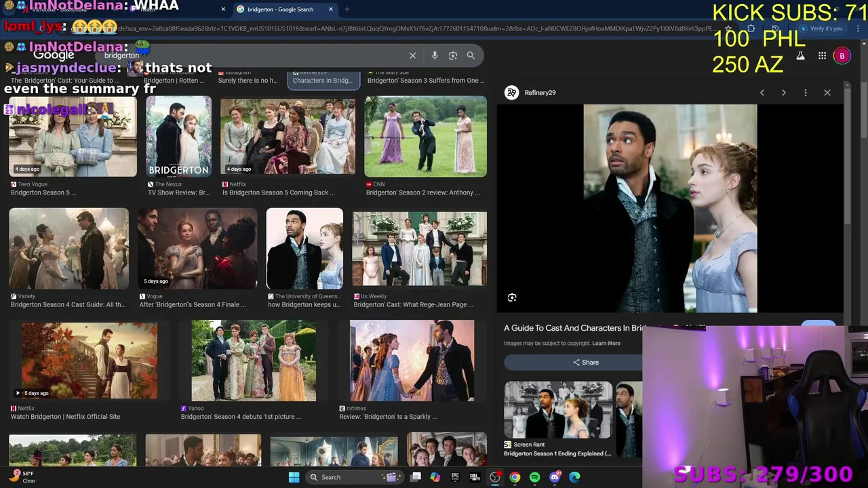Image resolution: width=868 pixels, height=488 pixels.
Task: Select the CNN croquet lawn thumbnail
Action: click(x=425, y=136)
